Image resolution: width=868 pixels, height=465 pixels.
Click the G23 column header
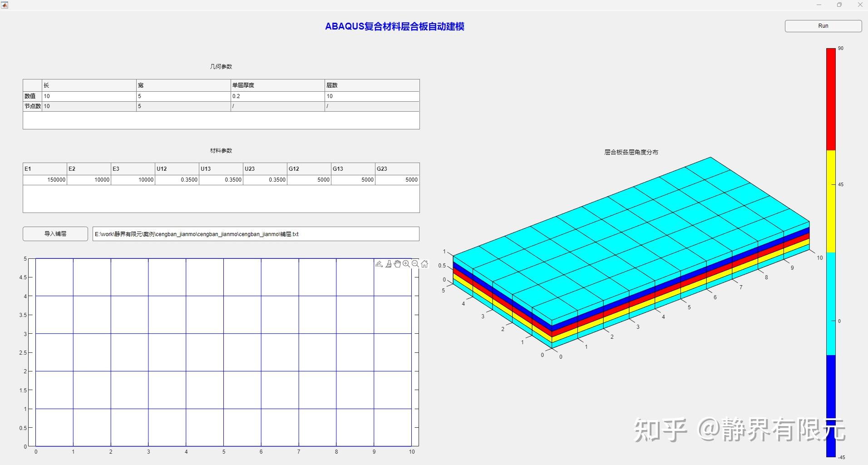(398, 168)
